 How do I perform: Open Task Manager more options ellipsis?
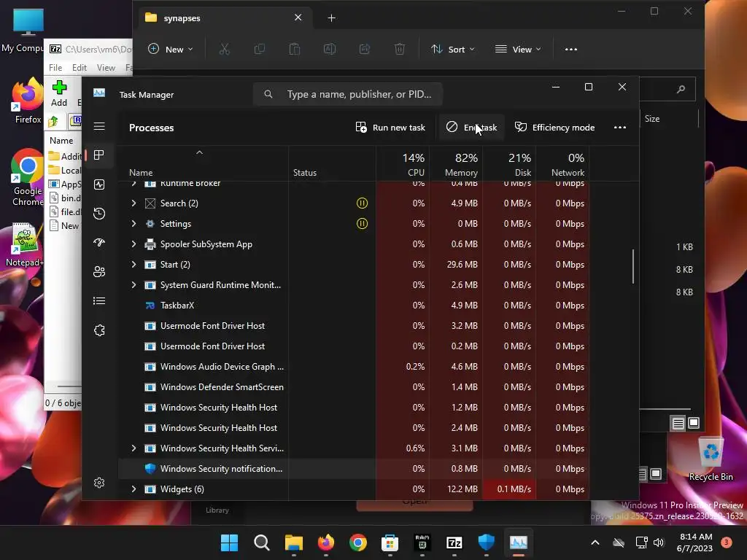[x=620, y=127]
